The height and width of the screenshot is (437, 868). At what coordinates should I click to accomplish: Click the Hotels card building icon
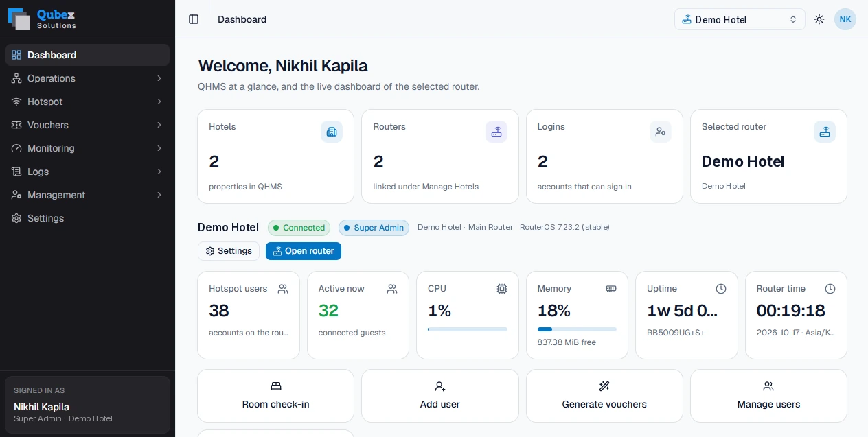pyautogui.click(x=332, y=132)
